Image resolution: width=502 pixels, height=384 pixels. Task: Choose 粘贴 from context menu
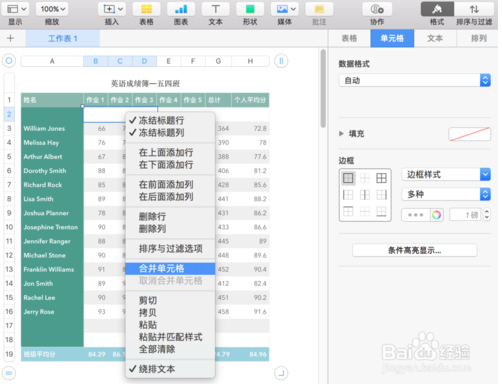coord(170,325)
